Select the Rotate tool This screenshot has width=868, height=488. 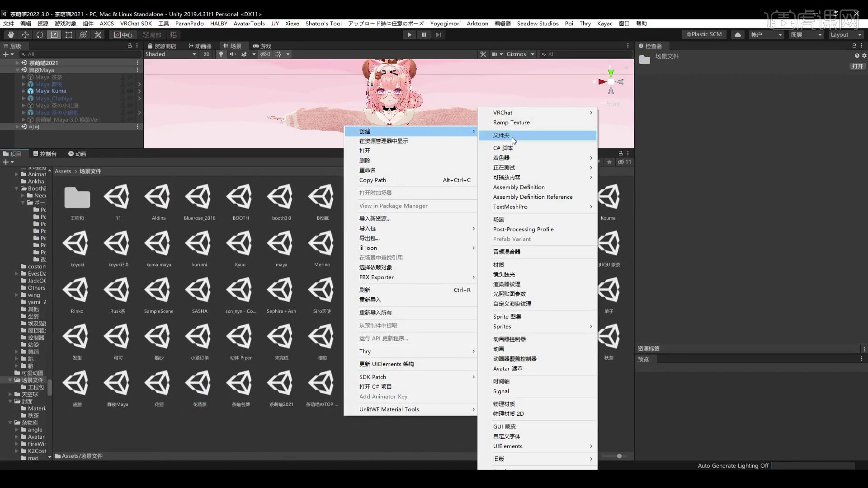pos(40,34)
